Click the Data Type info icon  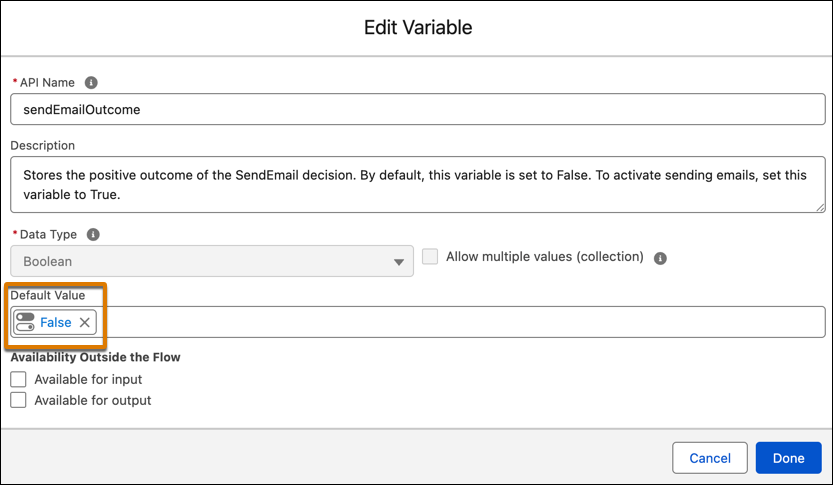pyautogui.click(x=93, y=234)
